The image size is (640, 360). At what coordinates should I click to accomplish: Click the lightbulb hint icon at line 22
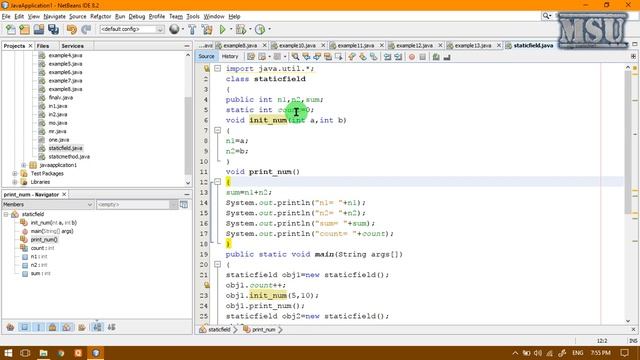click(x=207, y=285)
